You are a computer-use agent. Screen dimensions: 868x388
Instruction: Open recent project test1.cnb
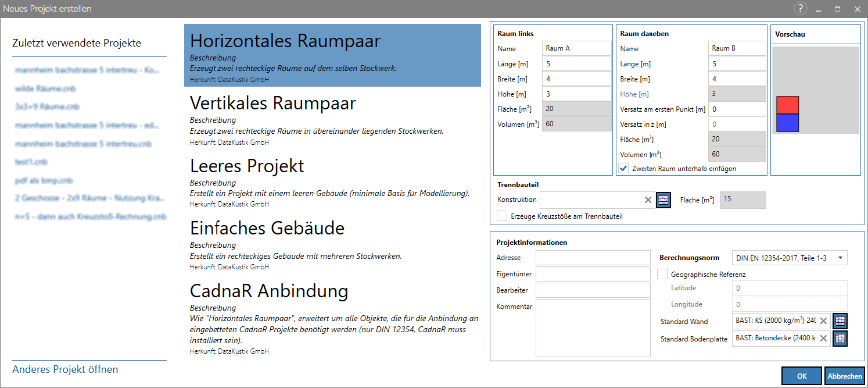[32, 162]
